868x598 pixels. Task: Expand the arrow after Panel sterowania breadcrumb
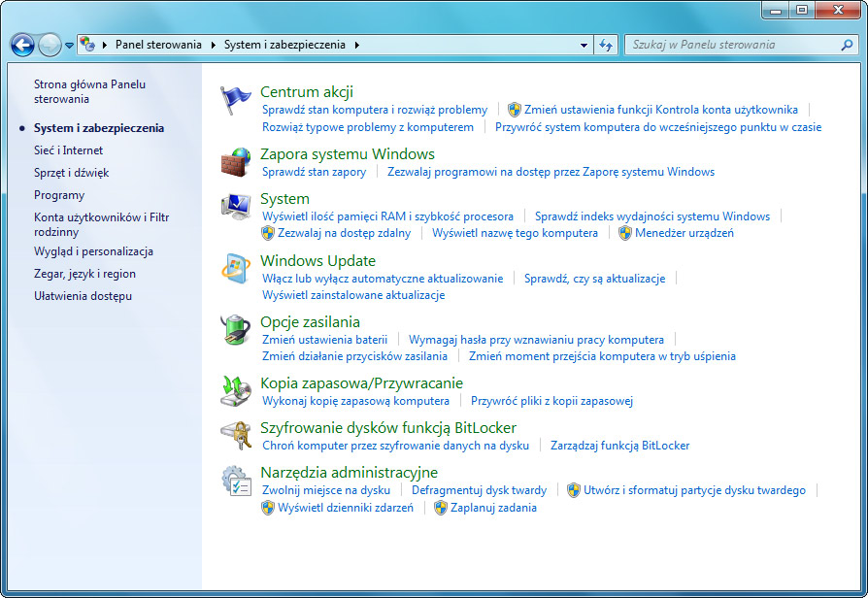(x=214, y=45)
